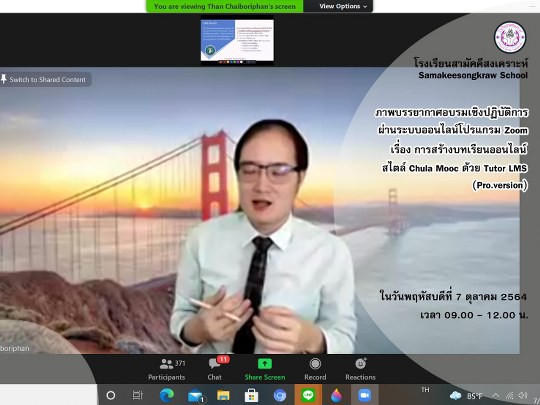
Task: Open the network status tray icon
Action: [510, 396]
